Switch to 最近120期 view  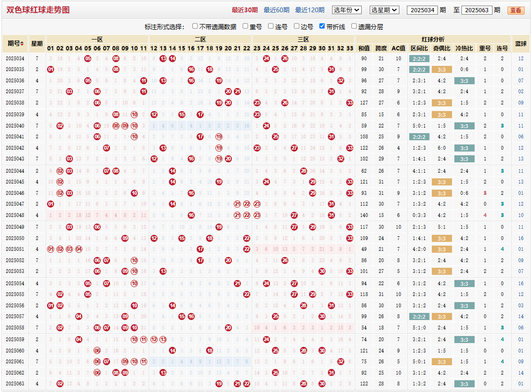point(310,10)
